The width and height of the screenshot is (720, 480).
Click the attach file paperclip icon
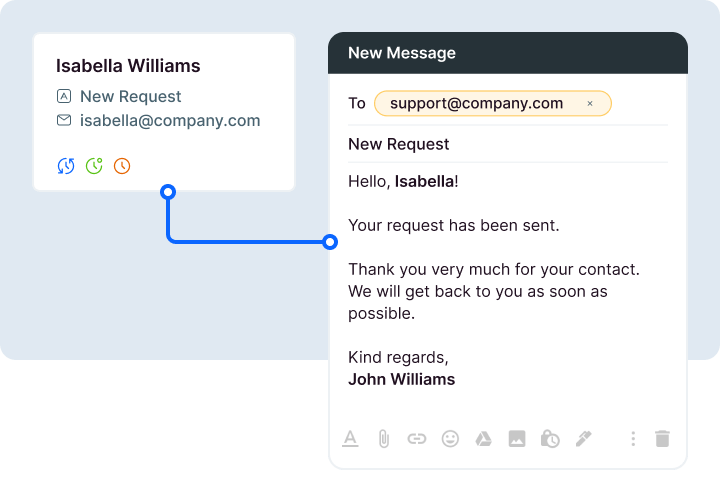click(x=383, y=438)
